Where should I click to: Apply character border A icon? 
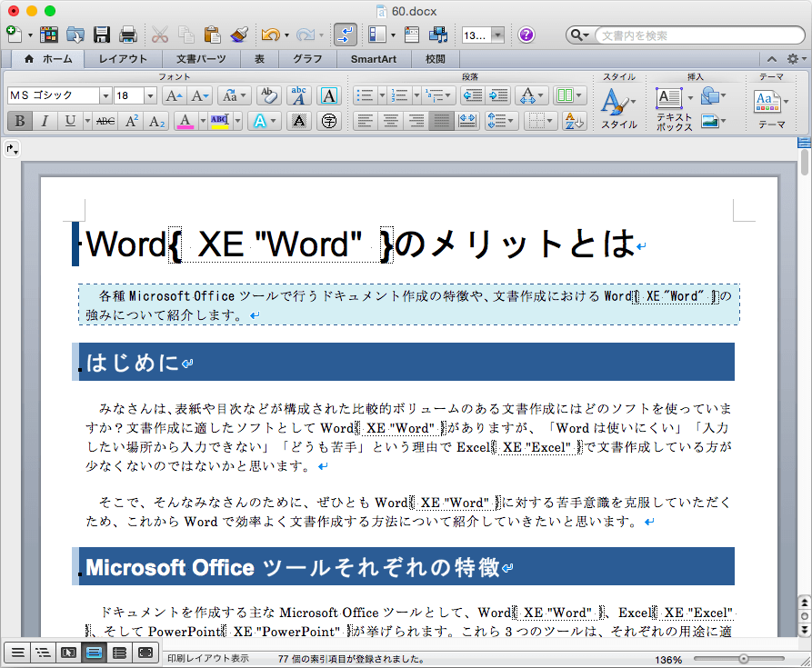[x=329, y=95]
